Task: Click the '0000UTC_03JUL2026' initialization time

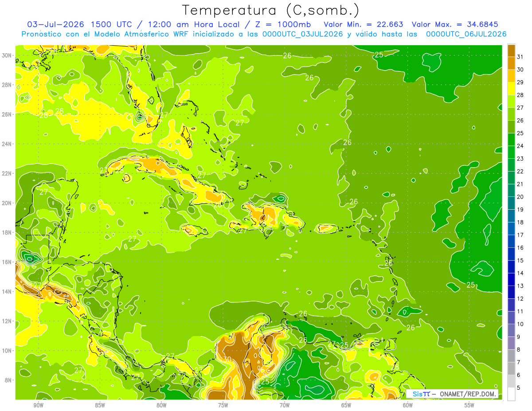Action: [x=302, y=34]
